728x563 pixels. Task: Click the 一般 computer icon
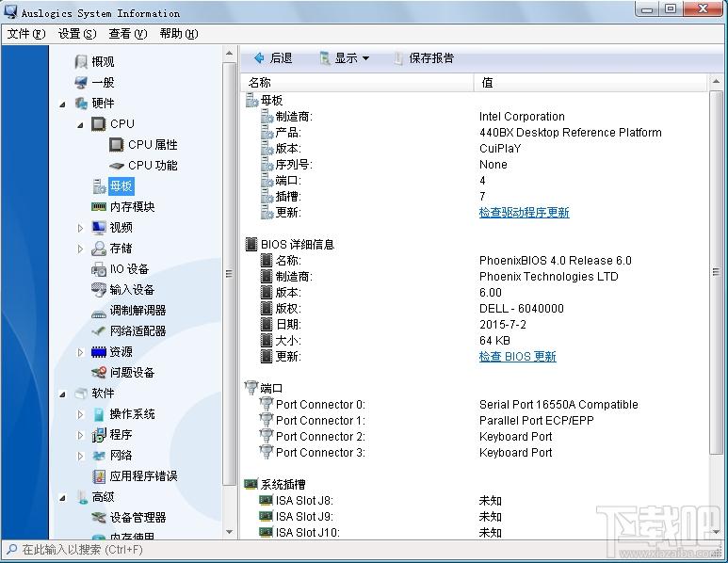pyautogui.click(x=81, y=83)
